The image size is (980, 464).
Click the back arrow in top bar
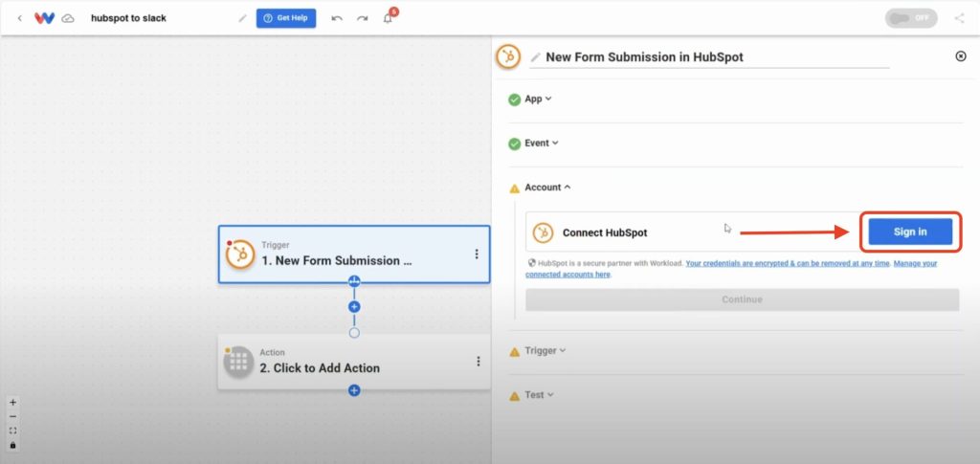[x=19, y=19]
